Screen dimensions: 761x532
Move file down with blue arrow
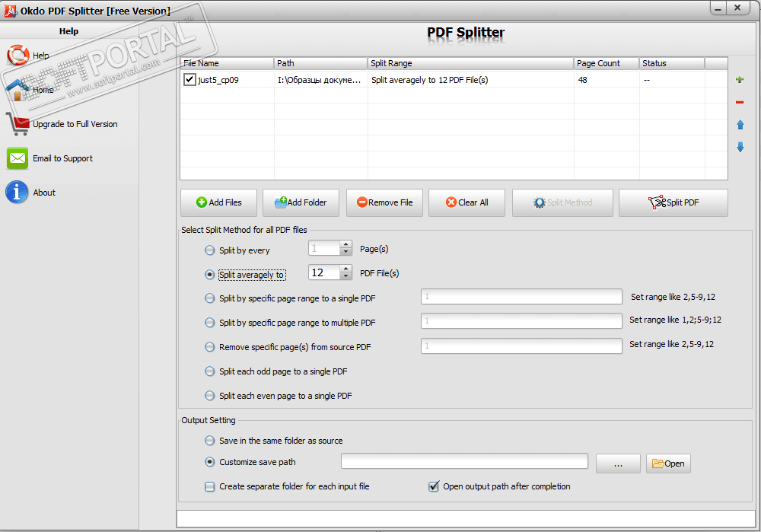[x=740, y=147]
